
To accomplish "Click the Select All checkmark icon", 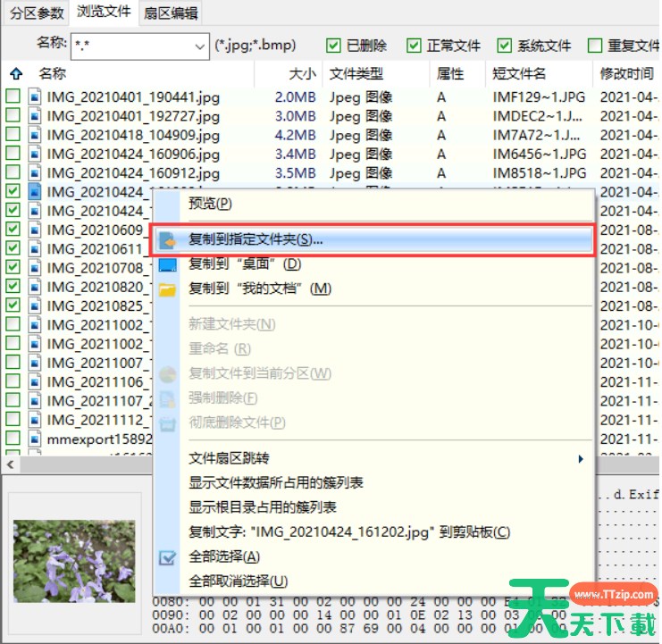I will click(x=167, y=556).
